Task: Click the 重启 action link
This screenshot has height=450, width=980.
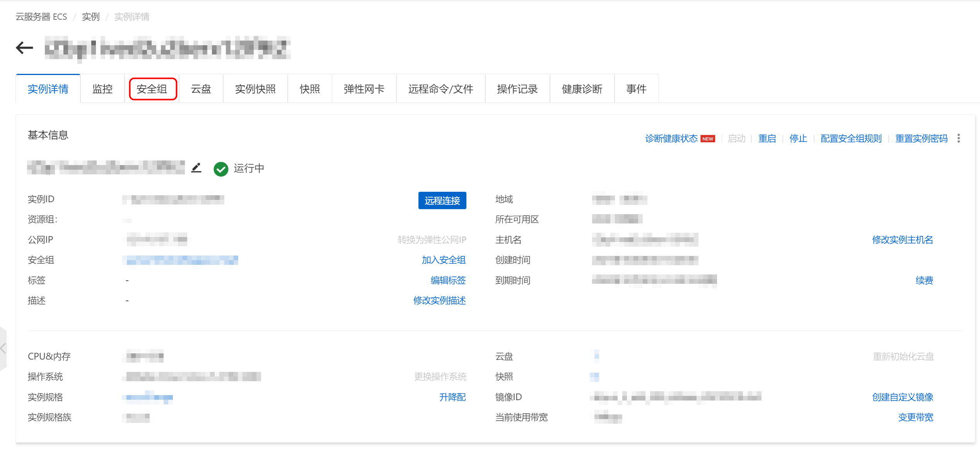Action: point(767,138)
